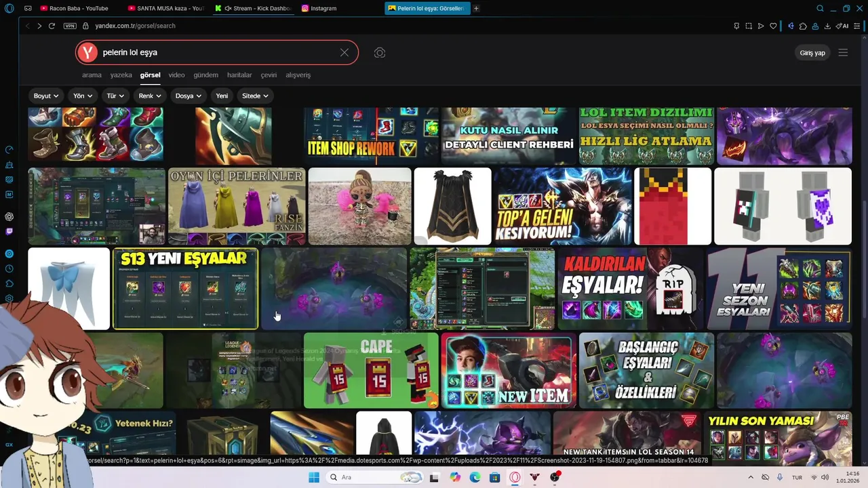868x488 pixels.
Task: Go forward to next page
Action: 39,26
